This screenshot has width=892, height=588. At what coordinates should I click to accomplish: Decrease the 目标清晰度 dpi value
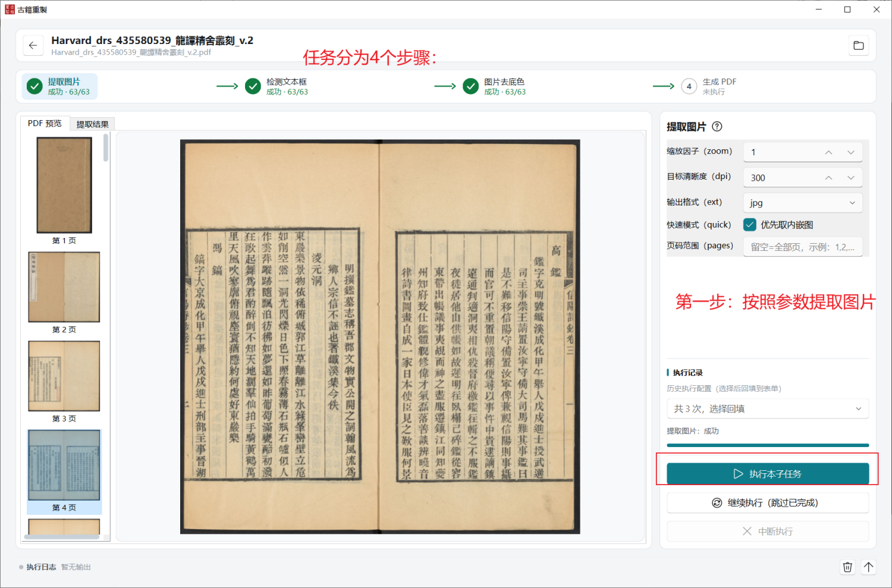851,178
